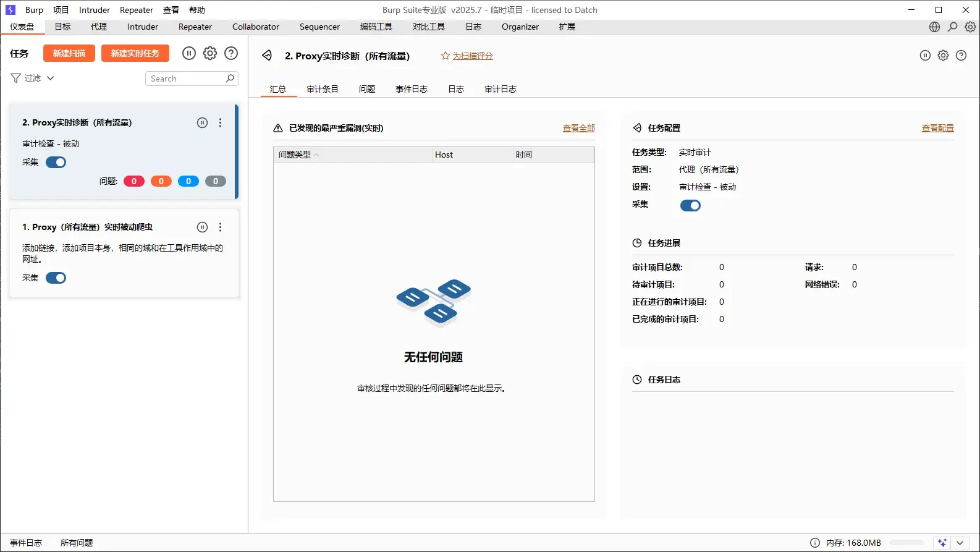Expand the status bar chevron at bottom right
980x552 pixels.
[960, 543]
